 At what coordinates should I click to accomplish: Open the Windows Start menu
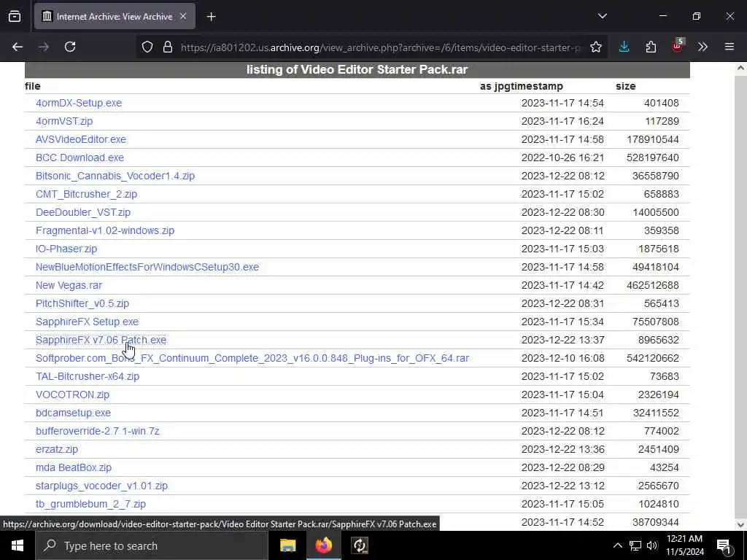click(18, 545)
